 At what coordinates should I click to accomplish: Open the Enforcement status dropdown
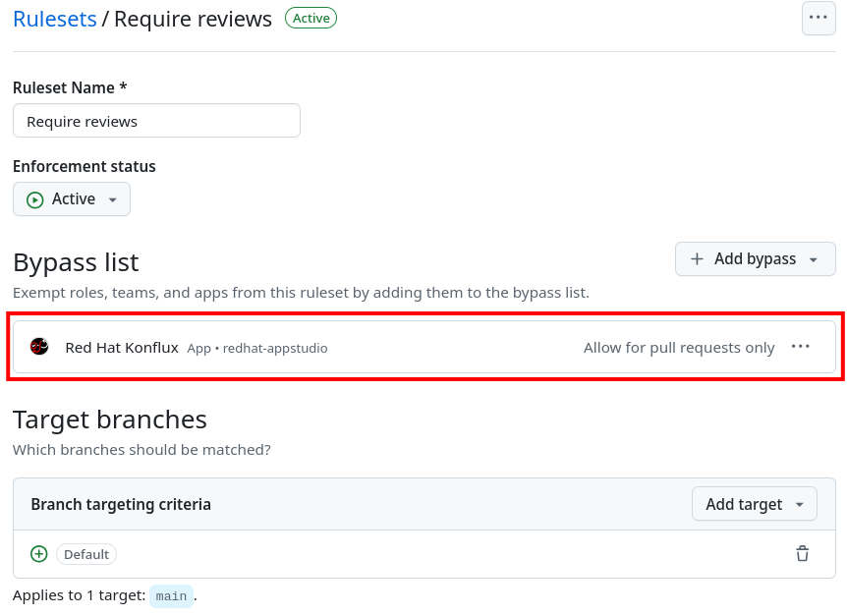coord(71,198)
